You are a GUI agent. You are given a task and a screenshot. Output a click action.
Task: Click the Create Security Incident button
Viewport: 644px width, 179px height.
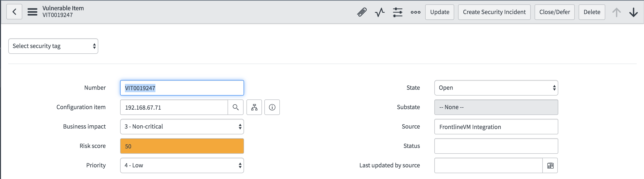click(x=494, y=12)
